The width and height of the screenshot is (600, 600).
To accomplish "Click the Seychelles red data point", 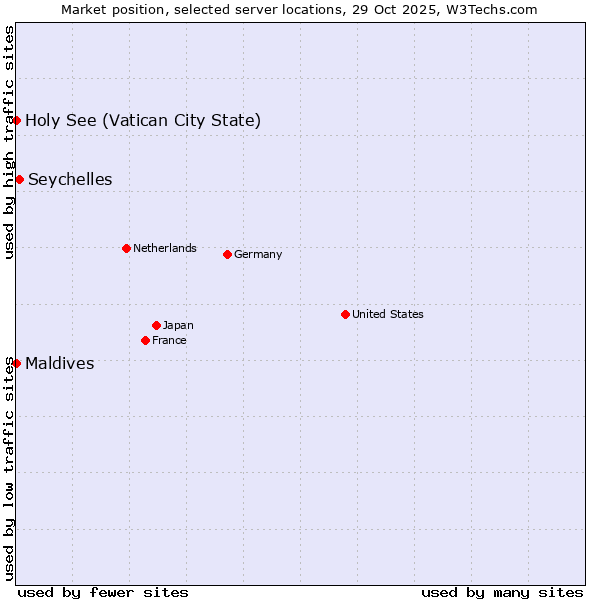I will click(x=19, y=179).
